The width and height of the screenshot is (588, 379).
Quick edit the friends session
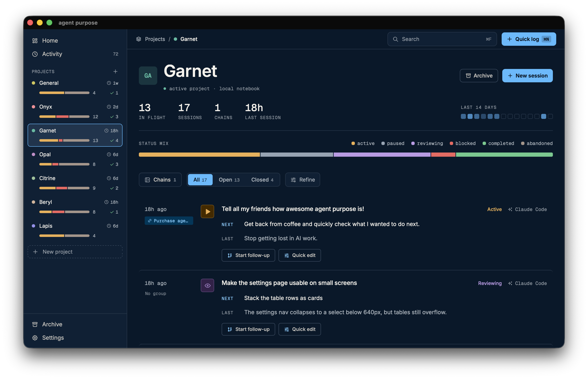(x=299, y=255)
